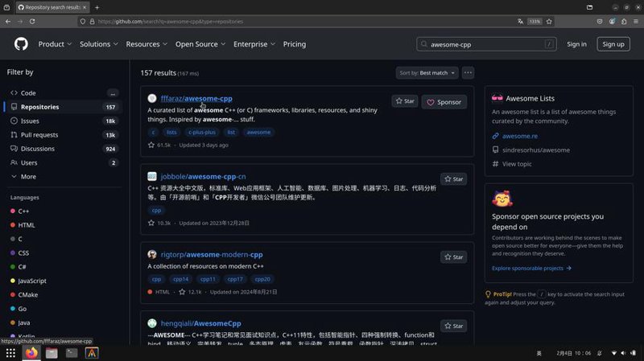Select the cpp17 topic tag

pyautogui.click(x=235, y=279)
